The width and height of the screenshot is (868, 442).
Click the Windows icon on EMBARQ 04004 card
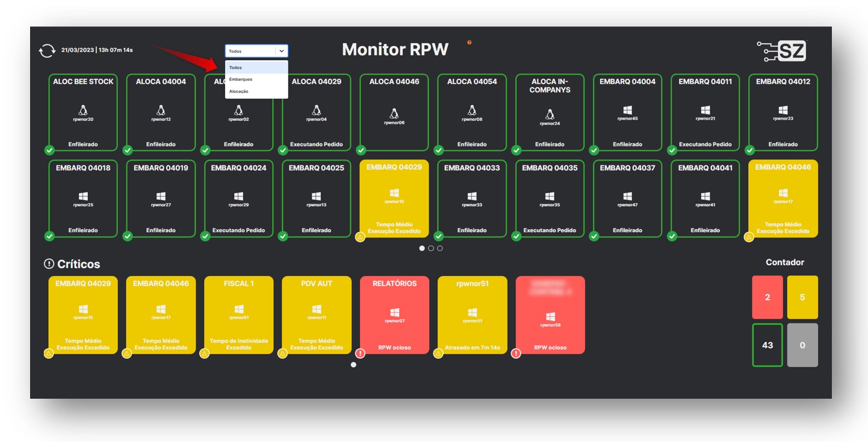[627, 111]
